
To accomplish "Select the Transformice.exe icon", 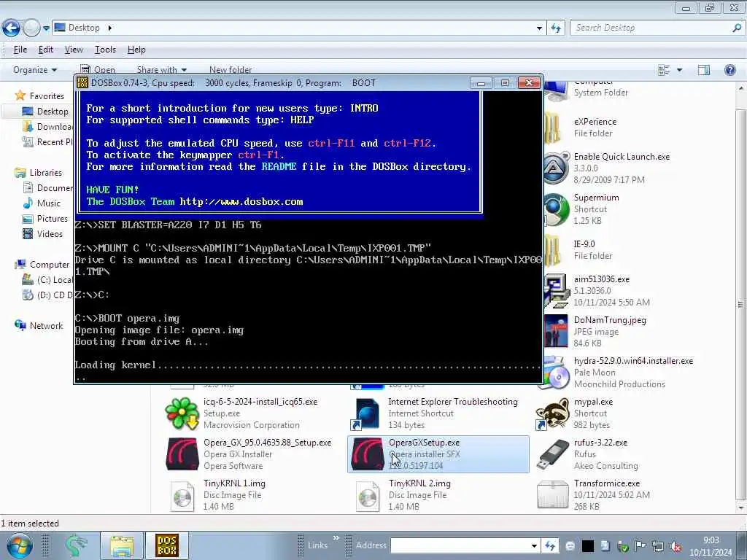I will (x=553, y=495).
